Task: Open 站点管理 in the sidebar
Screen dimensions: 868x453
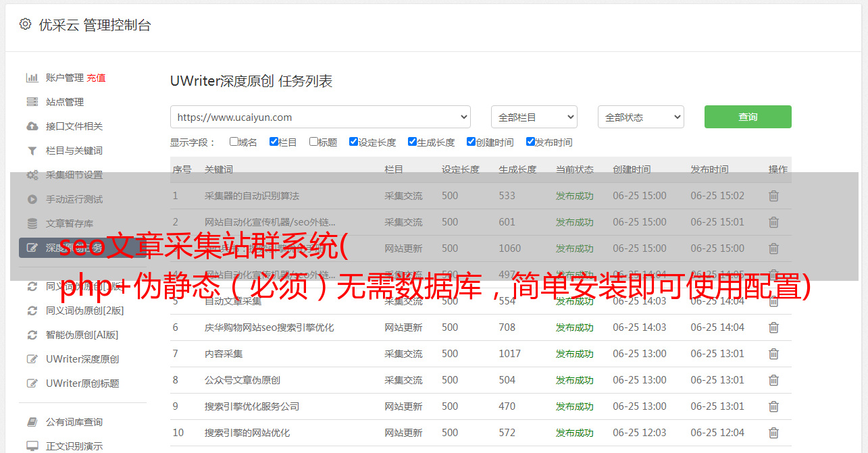Action: (x=65, y=102)
